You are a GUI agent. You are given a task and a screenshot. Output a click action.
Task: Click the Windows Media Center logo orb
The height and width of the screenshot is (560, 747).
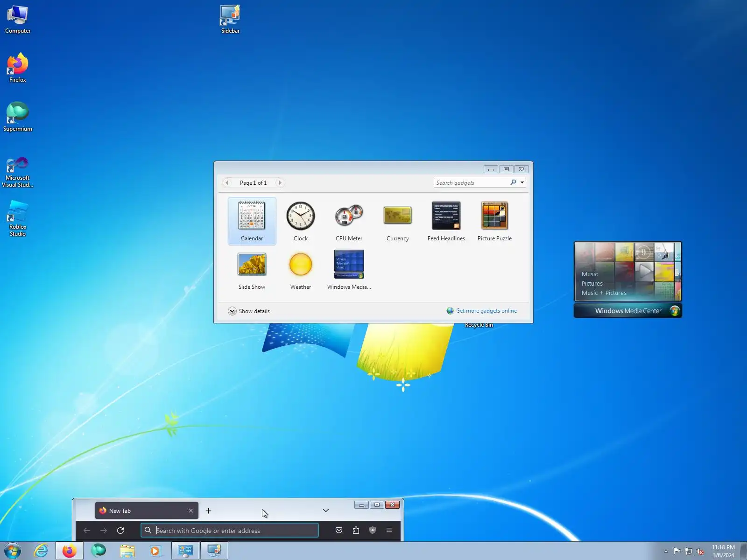[x=675, y=311]
